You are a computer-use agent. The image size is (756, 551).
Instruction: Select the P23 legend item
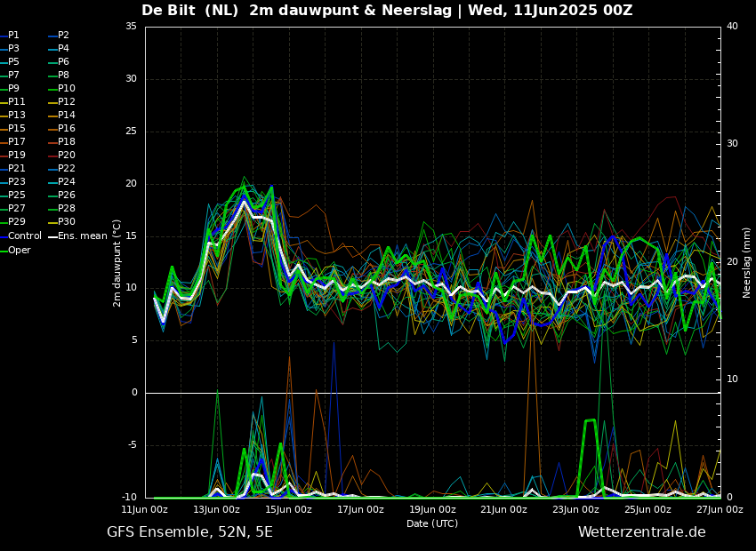(x=17, y=182)
